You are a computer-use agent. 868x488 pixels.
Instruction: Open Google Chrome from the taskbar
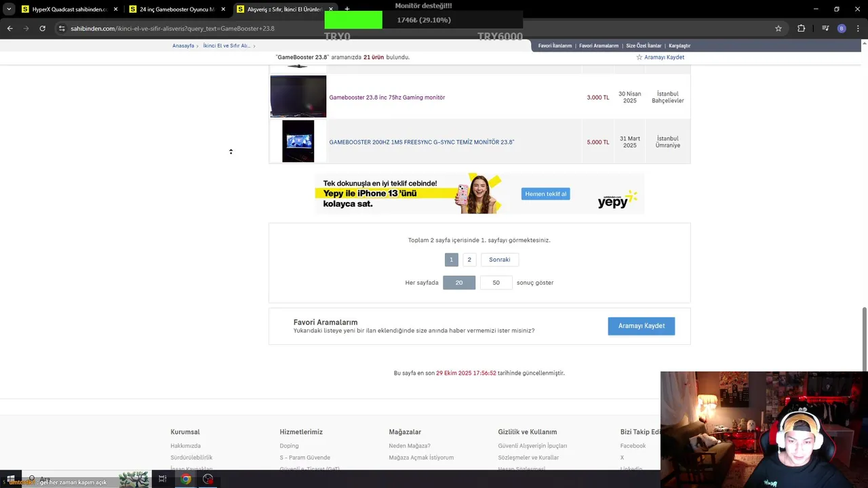click(186, 479)
